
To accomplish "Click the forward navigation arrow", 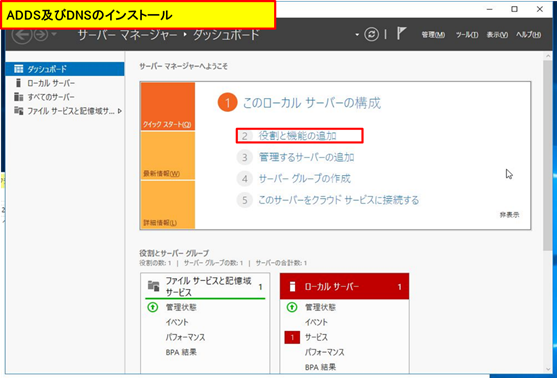I will (x=41, y=35).
